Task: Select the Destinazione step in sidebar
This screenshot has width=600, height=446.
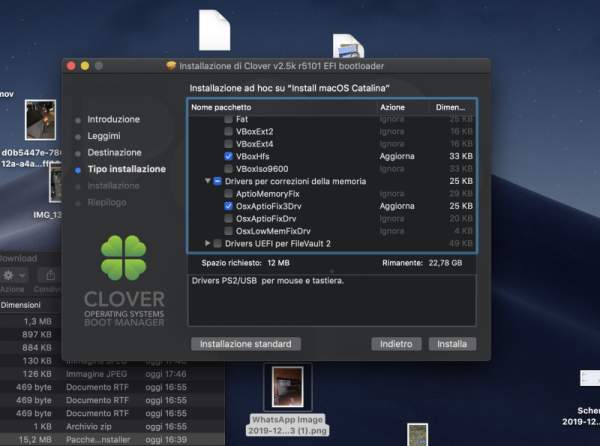Action: click(x=114, y=153)
